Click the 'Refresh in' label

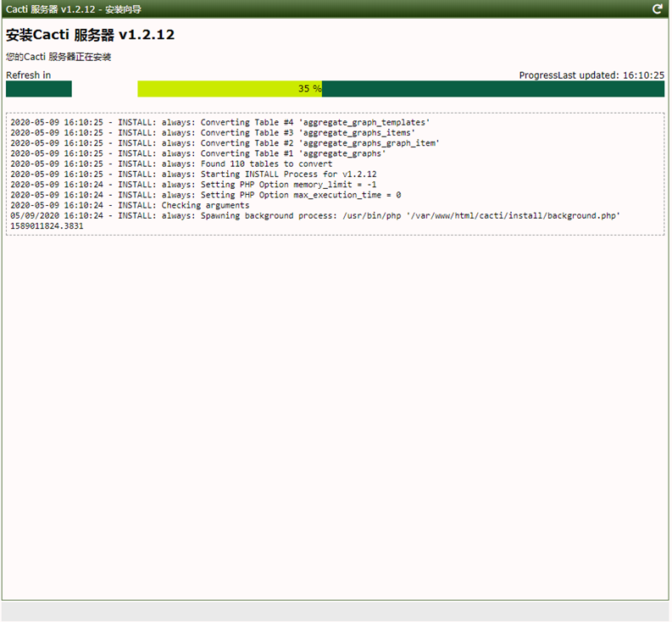28,75
